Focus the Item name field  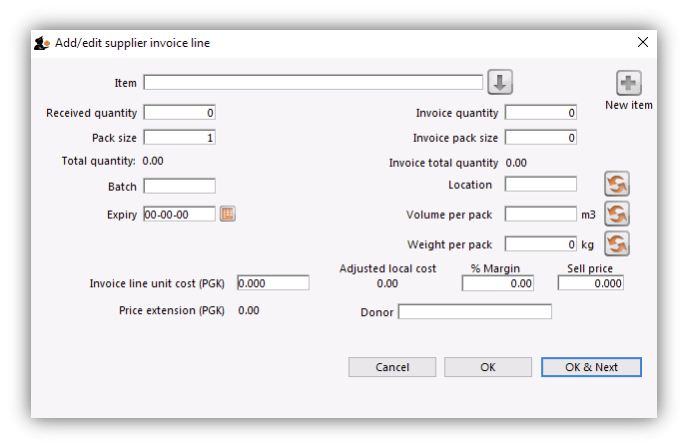[x=313, y=82]
